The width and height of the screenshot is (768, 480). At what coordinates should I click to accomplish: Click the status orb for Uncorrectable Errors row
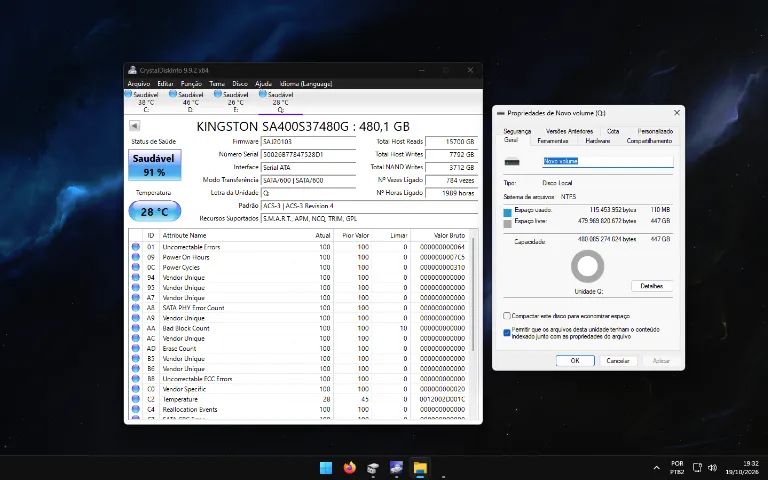(x=136, y=247)
